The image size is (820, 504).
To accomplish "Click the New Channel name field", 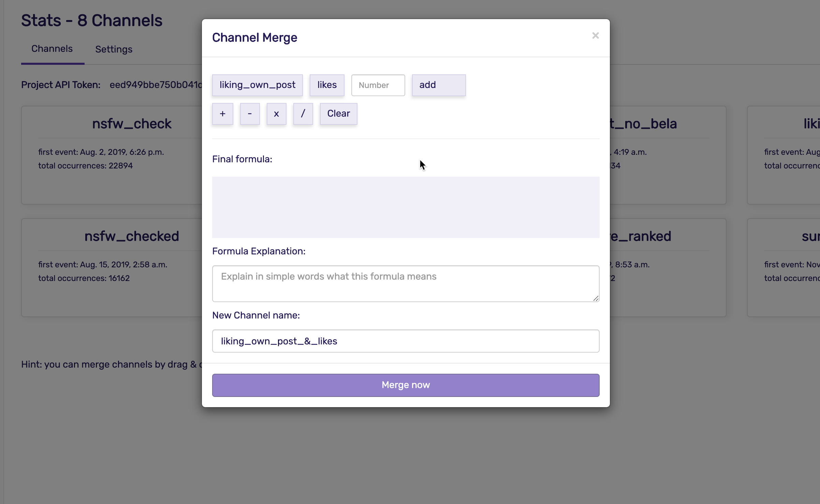I will [x=406, y=341].
